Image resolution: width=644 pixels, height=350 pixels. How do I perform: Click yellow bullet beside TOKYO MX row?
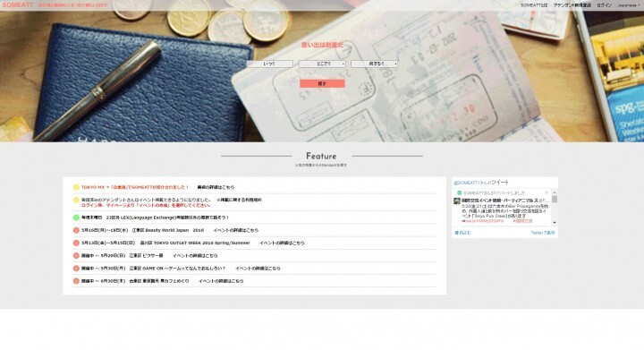click(x=76, y=187)
